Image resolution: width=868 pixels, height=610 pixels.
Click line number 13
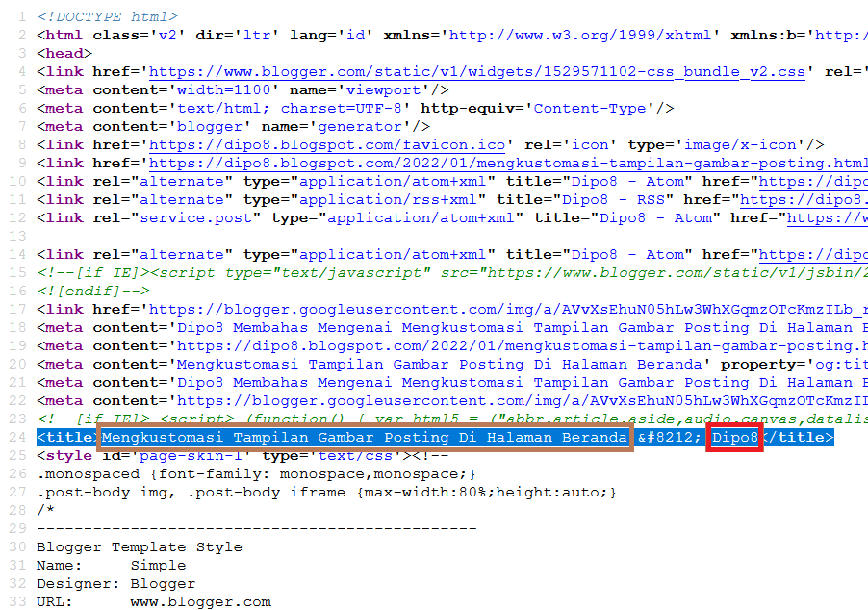(x=17, y=237)
